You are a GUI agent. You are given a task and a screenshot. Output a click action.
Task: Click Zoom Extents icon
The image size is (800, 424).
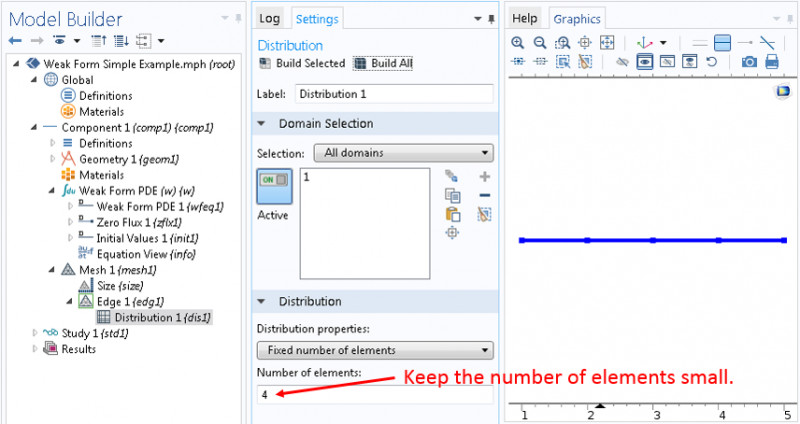(x=607, y=43)
